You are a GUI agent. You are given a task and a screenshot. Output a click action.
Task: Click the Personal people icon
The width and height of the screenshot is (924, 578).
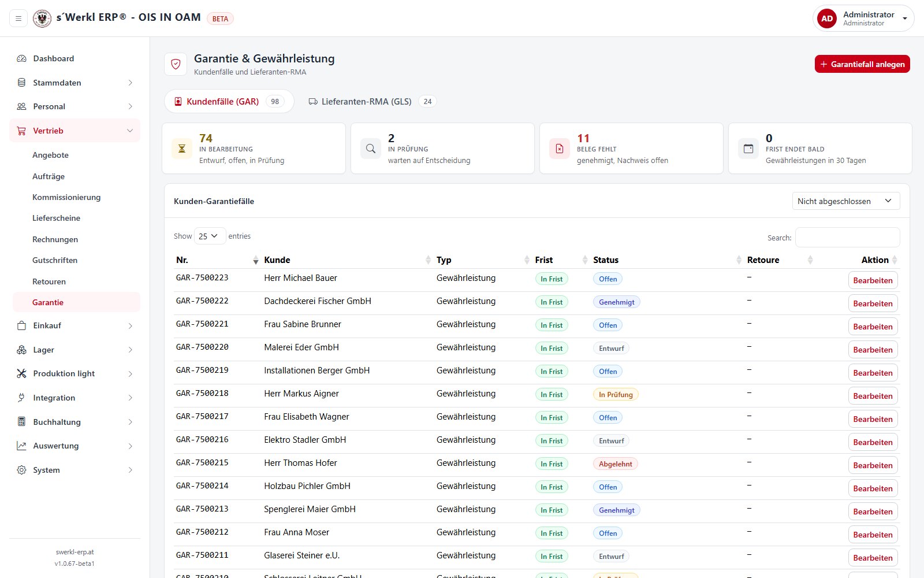pyautogui.click(x=21, y=106)
